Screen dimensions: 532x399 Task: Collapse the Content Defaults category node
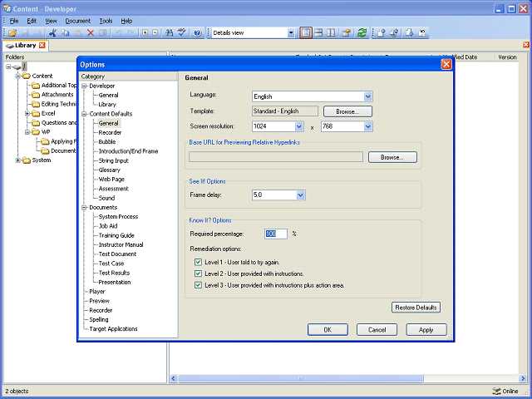85,114
